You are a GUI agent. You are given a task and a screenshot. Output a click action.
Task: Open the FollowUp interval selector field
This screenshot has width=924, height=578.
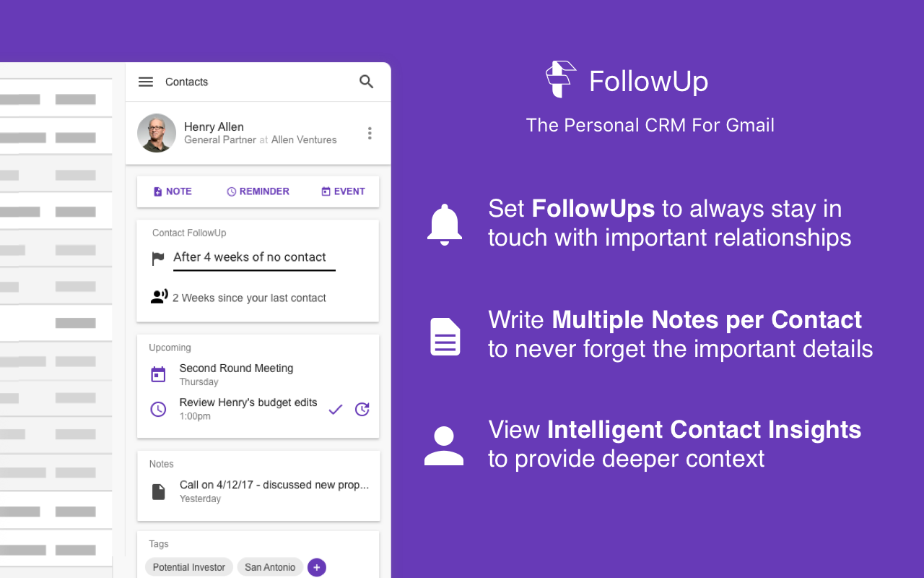point(254,258)
